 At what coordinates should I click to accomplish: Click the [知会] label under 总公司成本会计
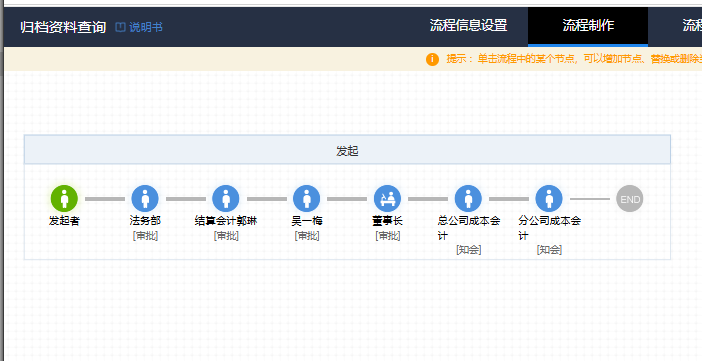click(x=468, y=249)
